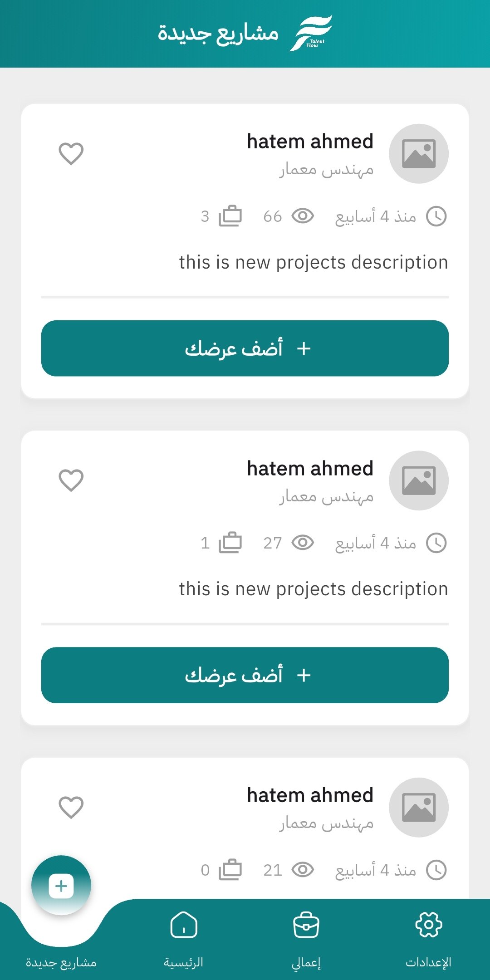Viewport: 490px width, 980px height.
Task: Toggle heart on the second project card
Action: (71, 480)
